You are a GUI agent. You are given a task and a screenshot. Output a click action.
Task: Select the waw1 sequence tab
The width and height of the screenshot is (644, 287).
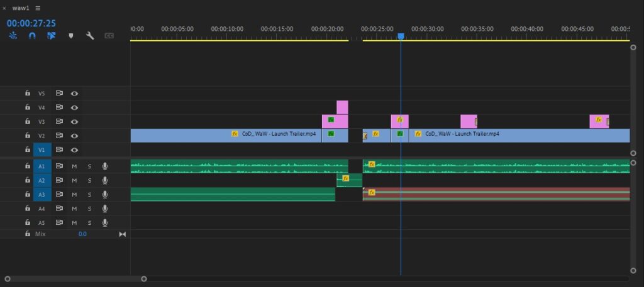pos(21,8)
